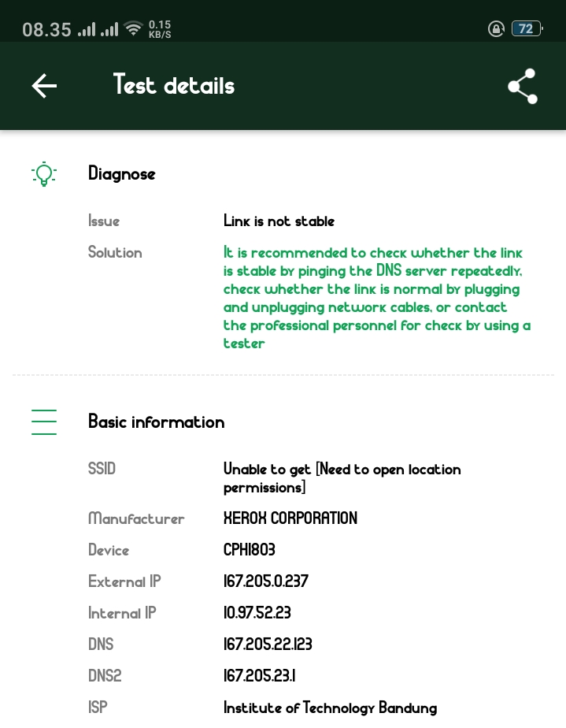Tap the 'Link is not stable' issue text
The height and width of the screenshot is (728, 566).
point(279,221)
